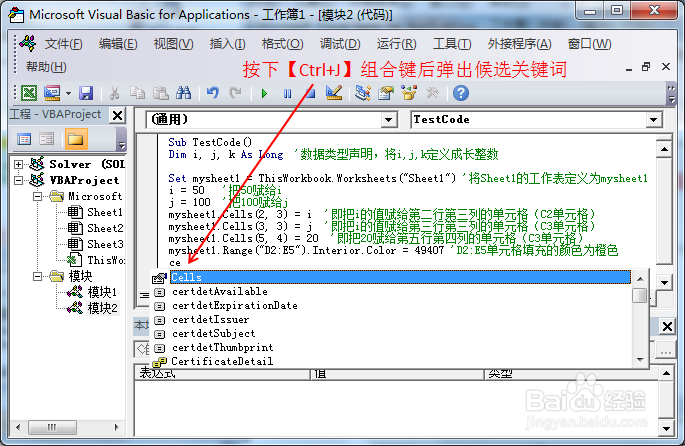Pause execution with the Break icon
This screenshot has height=446, width=685.
[x=287, y=93]
